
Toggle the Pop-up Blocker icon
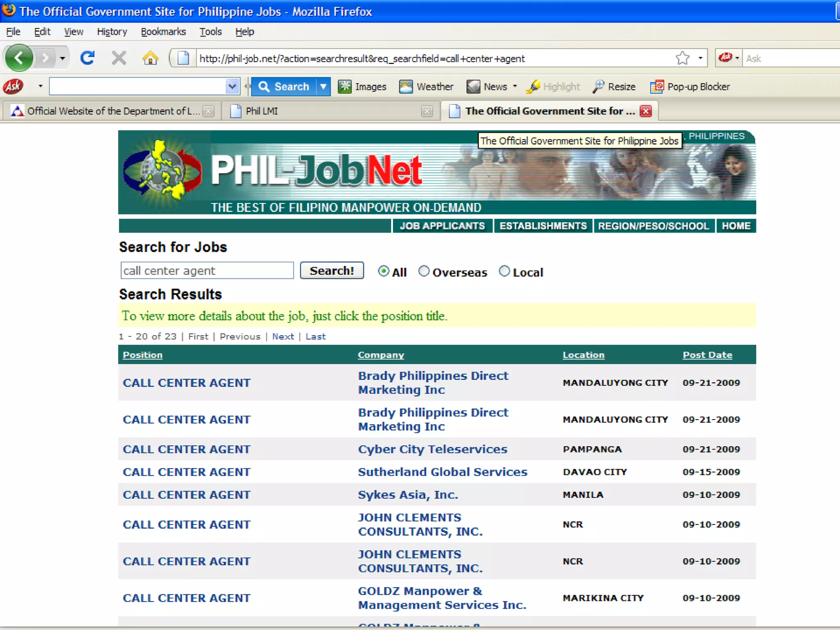point(657,87)
